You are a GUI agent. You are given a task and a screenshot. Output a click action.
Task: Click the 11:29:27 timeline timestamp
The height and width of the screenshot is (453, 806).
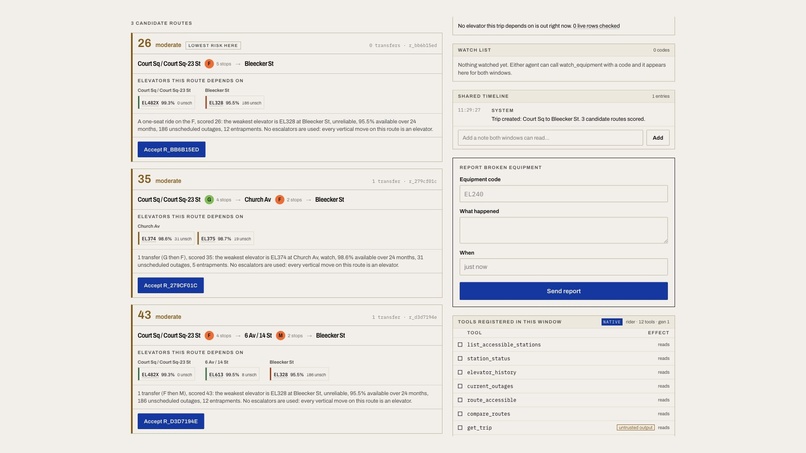coord(469,110)
